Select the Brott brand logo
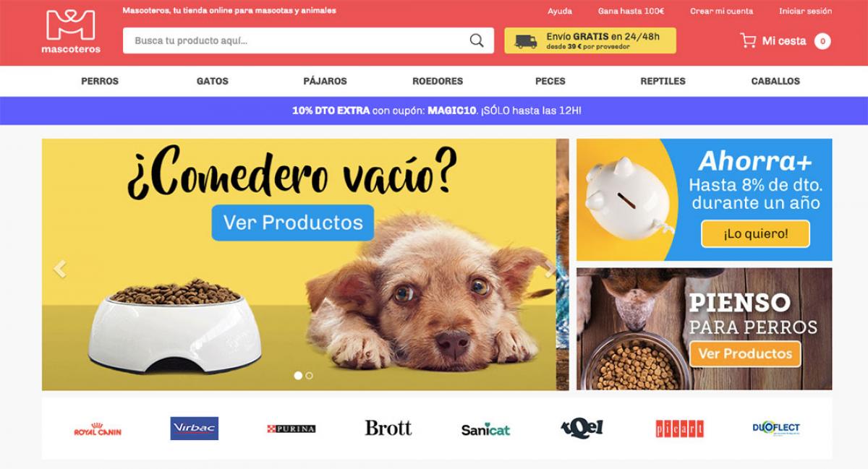Screen dimensions: 868x469 (x=388, y=428)
